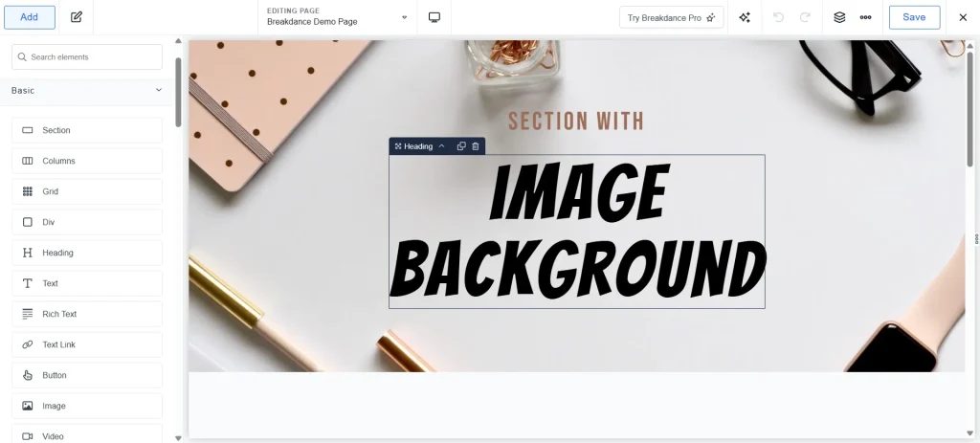
Task: Open the responsive desktop view icon
Action: (x=434, y=17)
